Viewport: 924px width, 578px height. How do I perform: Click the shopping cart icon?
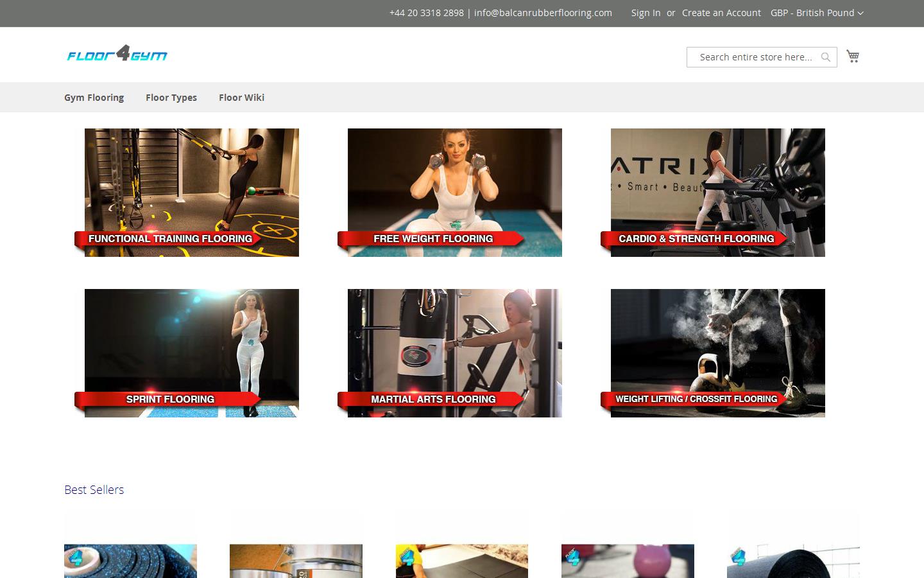pyautogui.click(x=852, y=57)
